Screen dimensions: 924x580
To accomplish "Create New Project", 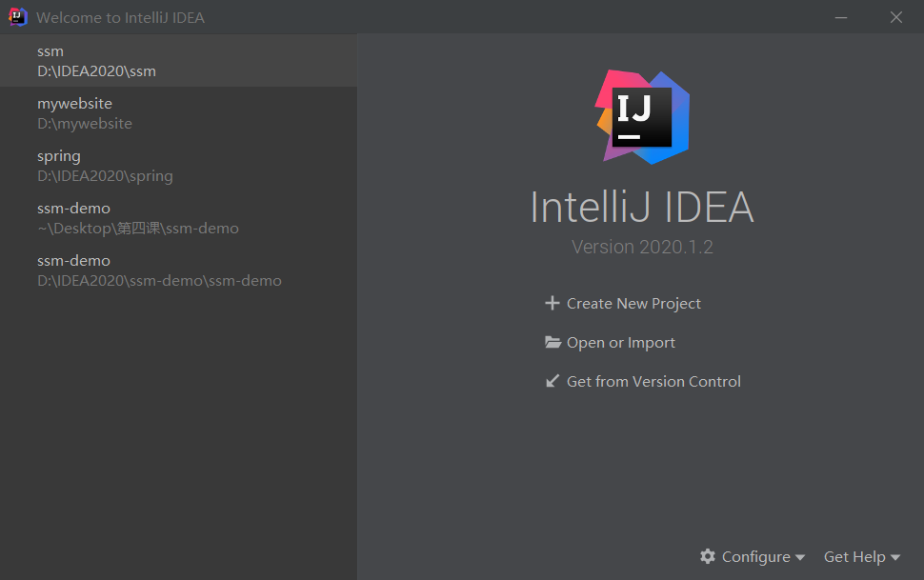I will pyautogui.click(x=633, y=304).
